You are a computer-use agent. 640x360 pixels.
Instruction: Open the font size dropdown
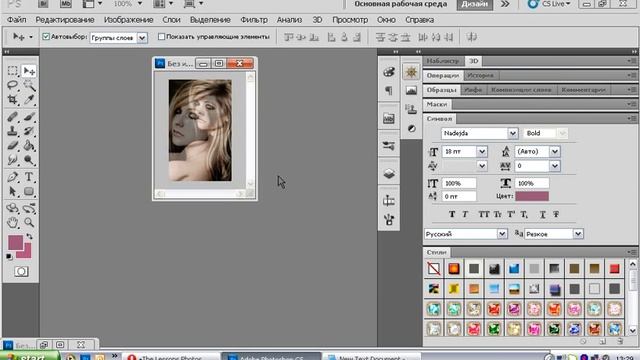[482, 152]
